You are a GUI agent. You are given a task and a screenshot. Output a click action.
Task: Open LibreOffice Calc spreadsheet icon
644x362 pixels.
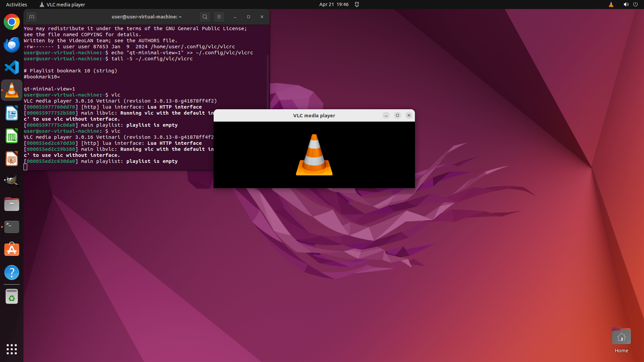point(12,136)
